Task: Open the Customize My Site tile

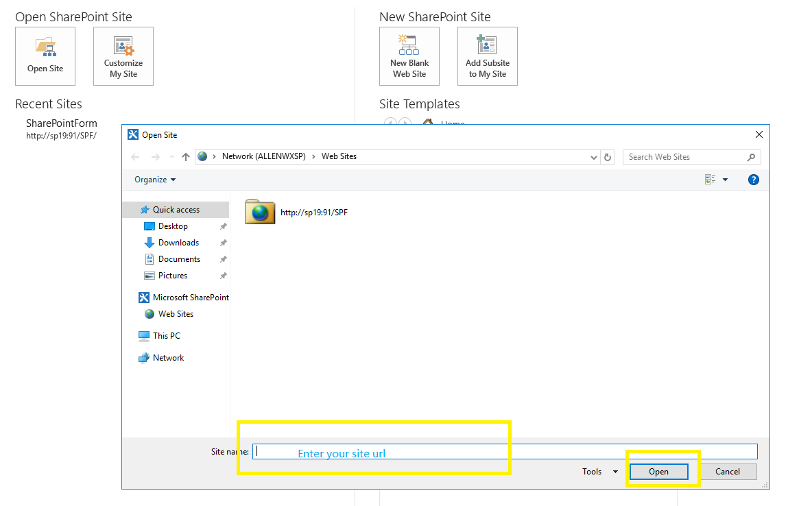Action: [123, 56]
